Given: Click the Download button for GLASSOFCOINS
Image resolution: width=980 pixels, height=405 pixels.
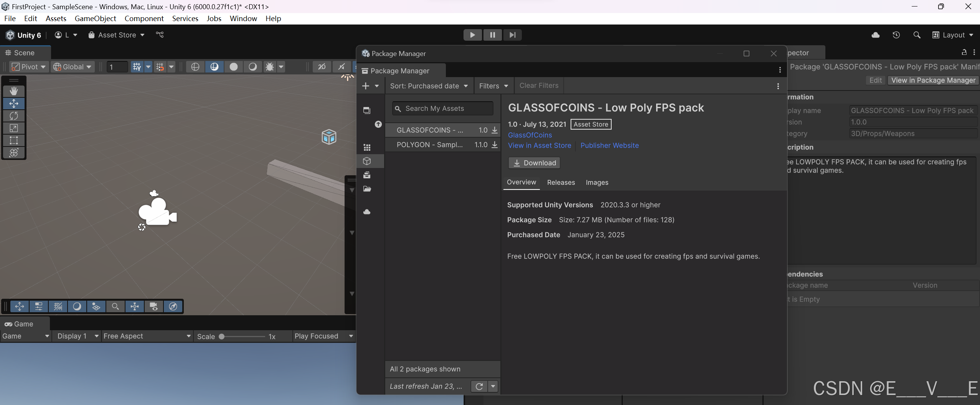Looking at the screenshot, I should [534, 163].
